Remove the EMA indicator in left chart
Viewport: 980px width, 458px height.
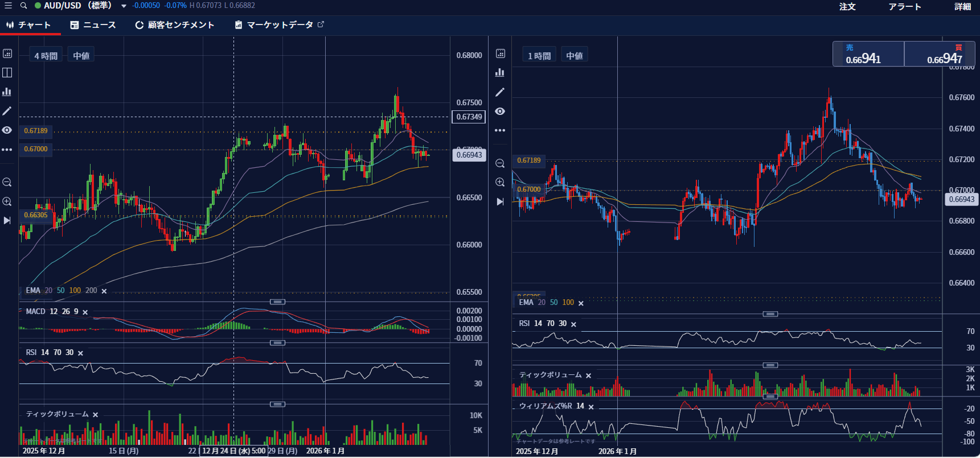pyautogui.click(x=104, y=291)
